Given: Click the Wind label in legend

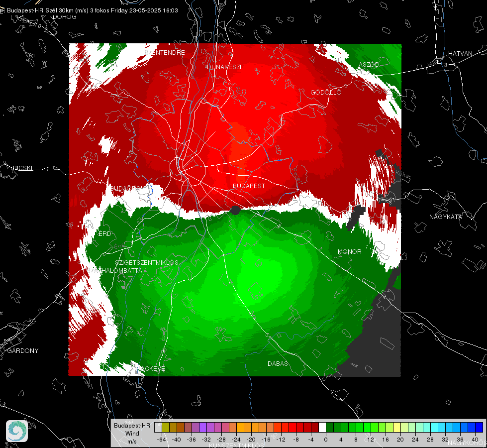Looking at the screenshot, I should [132, 434].
